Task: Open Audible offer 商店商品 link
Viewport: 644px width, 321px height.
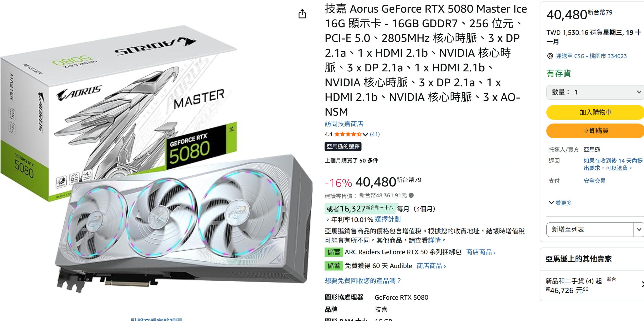Action: tap(431, 266)
